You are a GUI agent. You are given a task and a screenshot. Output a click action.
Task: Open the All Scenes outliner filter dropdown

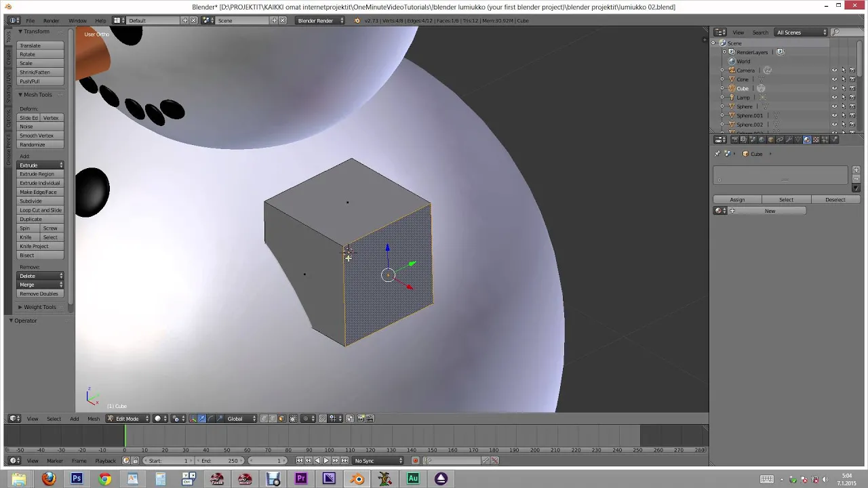(802, 33)
